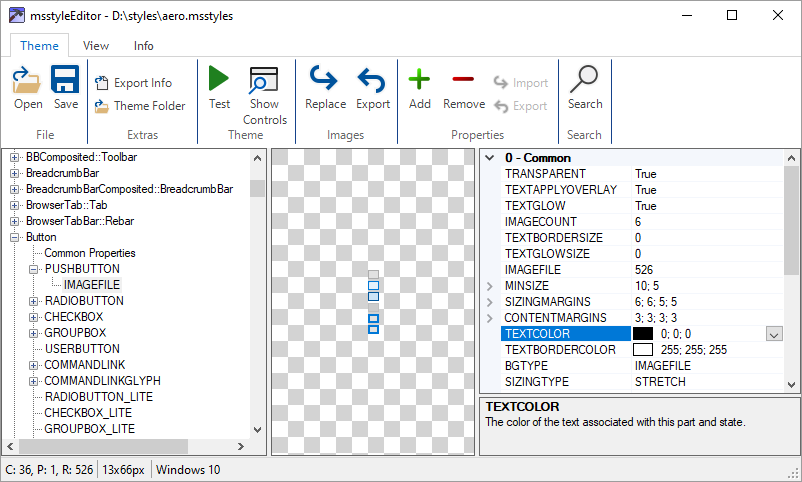Click the BGTYPE value IMAGEFILE
Viewport: 802px width, 482px height.
[662, 366]
